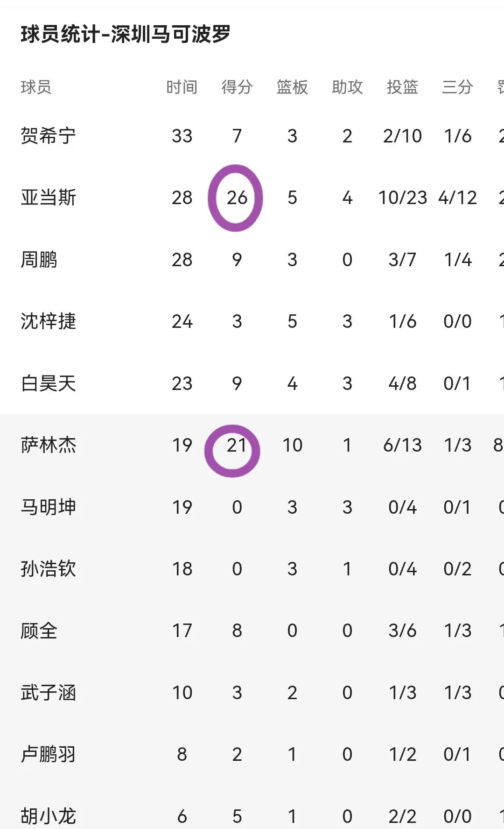The width and height of the screenshot is (504, 829).
Task: Open player 孙浩钦's name
Action: pyautogui.click(x=48, y=569)
